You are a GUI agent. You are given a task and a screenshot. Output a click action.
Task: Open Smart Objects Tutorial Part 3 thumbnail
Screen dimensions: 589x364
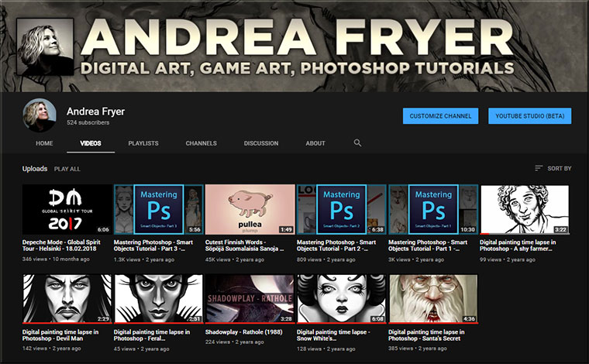click(158, 209)
